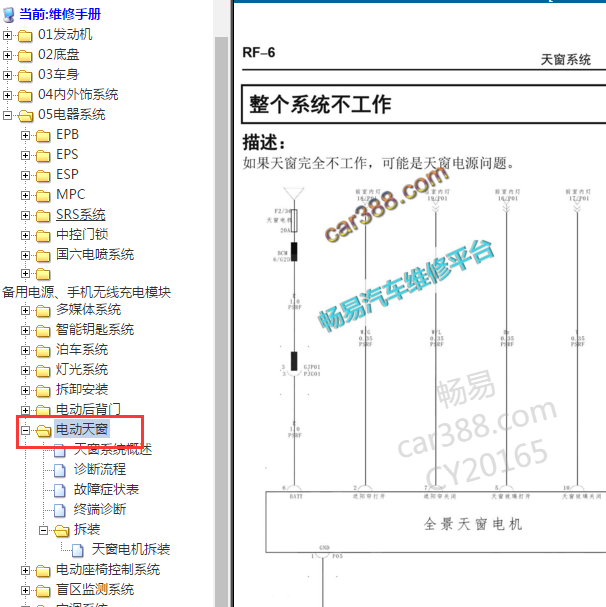Click the computer icon beside 当前:维修手册

tap(9, 15)
